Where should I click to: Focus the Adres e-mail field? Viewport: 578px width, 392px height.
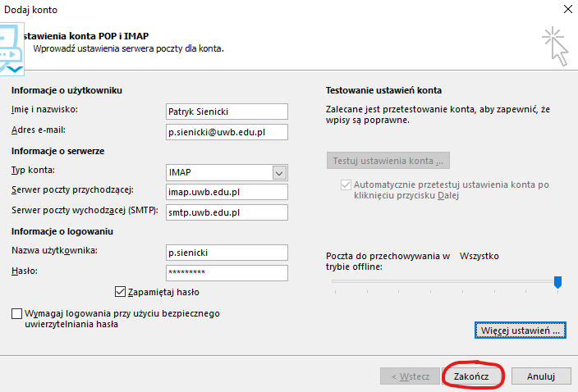(227, 132)
